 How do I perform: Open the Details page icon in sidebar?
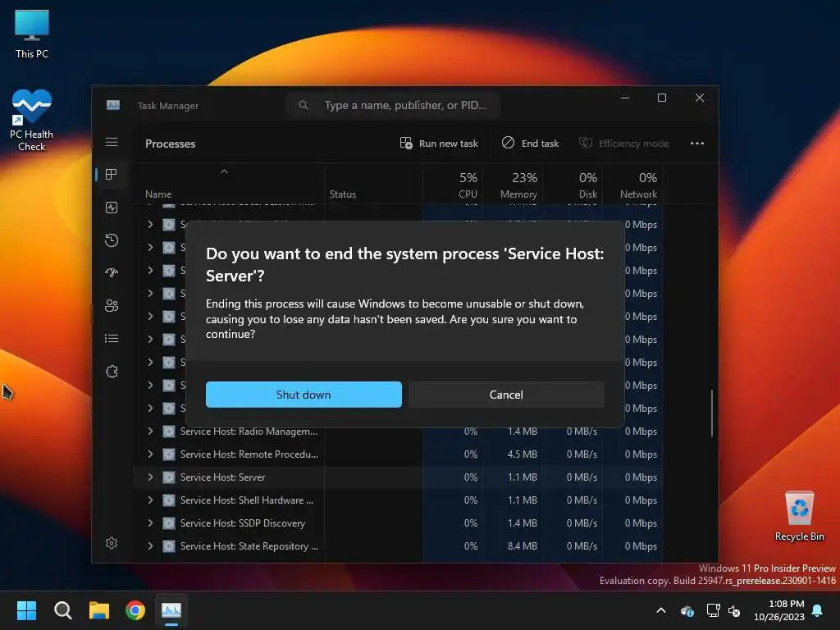tap(112, 339)
